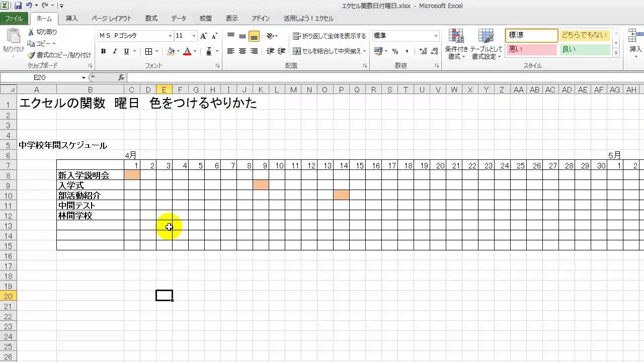This screenshot has width=644, height=362.
Task: Expand the cell styles gallery
Action: [x=616, y=52]
